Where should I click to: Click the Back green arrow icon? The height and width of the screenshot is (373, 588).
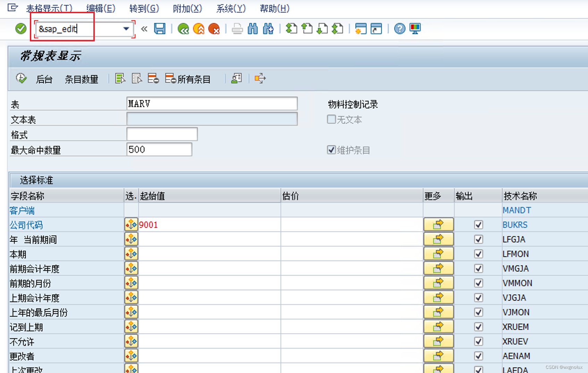pos(183,29)
